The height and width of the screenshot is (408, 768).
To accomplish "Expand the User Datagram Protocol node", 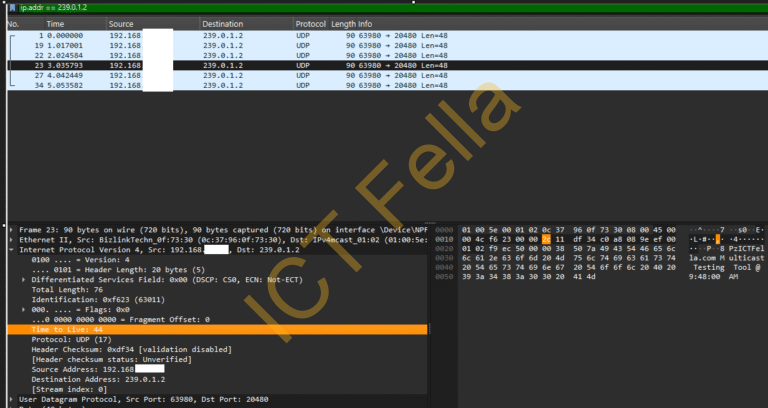I will coord(11,399).
